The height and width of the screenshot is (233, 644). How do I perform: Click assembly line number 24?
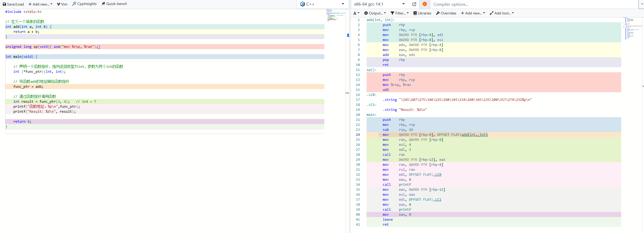click(x=358, y=135)
